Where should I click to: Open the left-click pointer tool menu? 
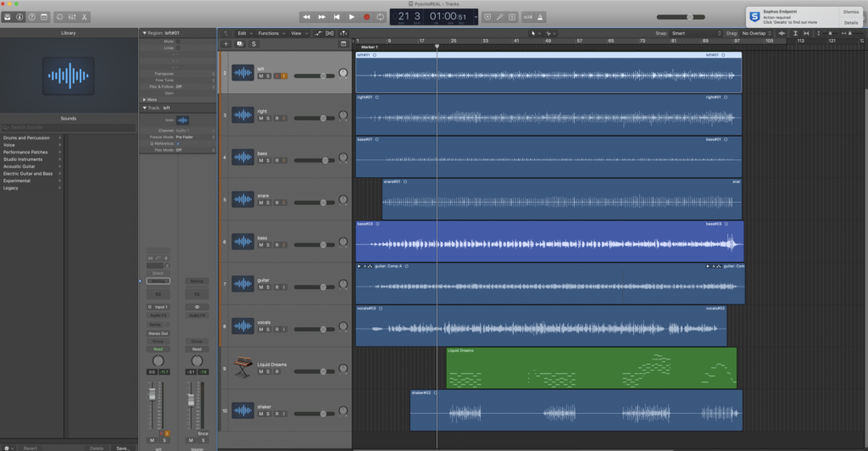click(535, 33)
